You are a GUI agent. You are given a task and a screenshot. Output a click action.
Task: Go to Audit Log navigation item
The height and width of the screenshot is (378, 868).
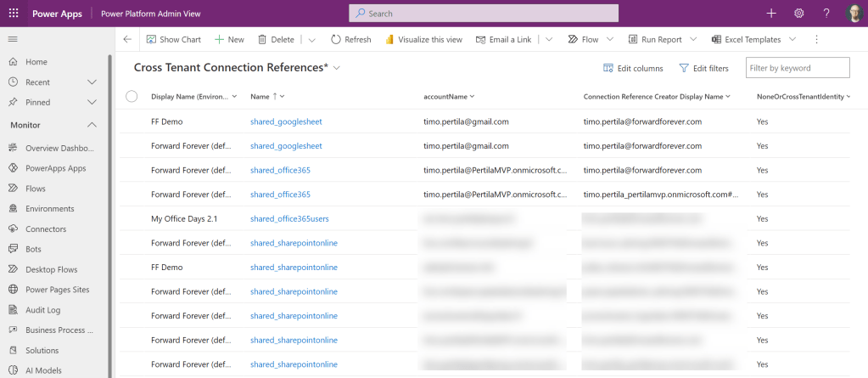[x=42, y=310]
